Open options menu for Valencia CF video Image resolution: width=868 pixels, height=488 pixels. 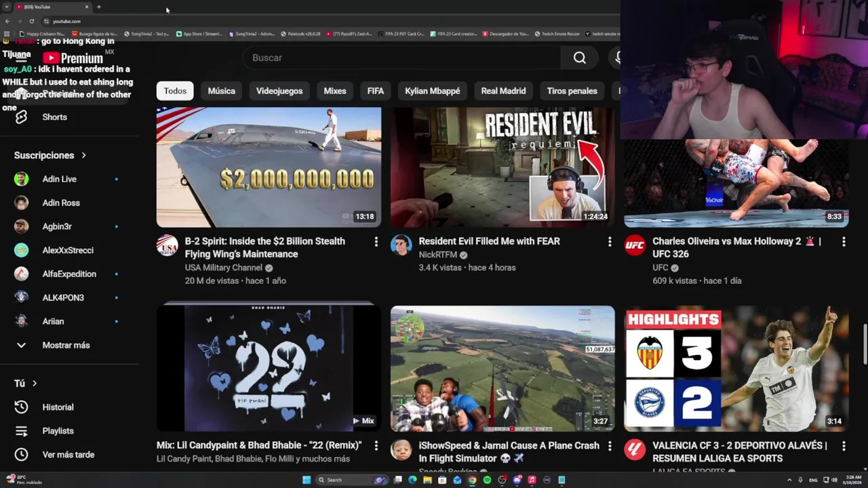(x=844, y=446)
